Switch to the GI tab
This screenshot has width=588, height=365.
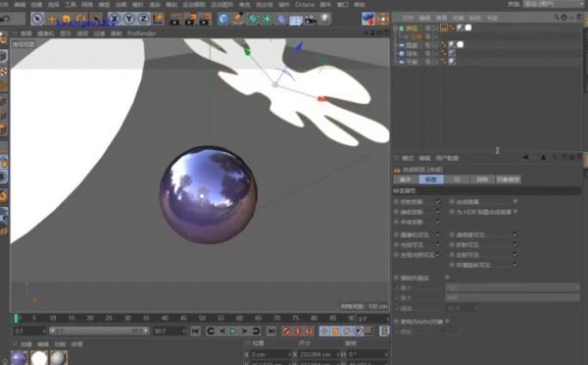click(x=457, y=180)
